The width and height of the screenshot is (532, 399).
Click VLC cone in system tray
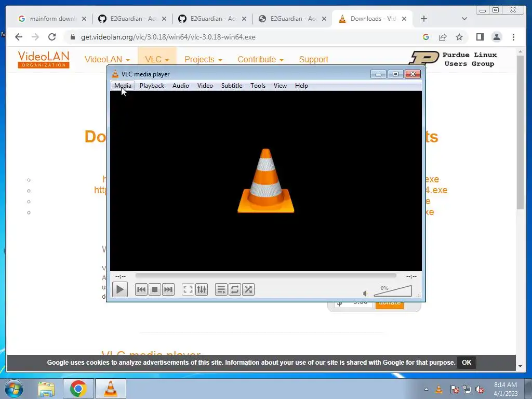[438, 390]
